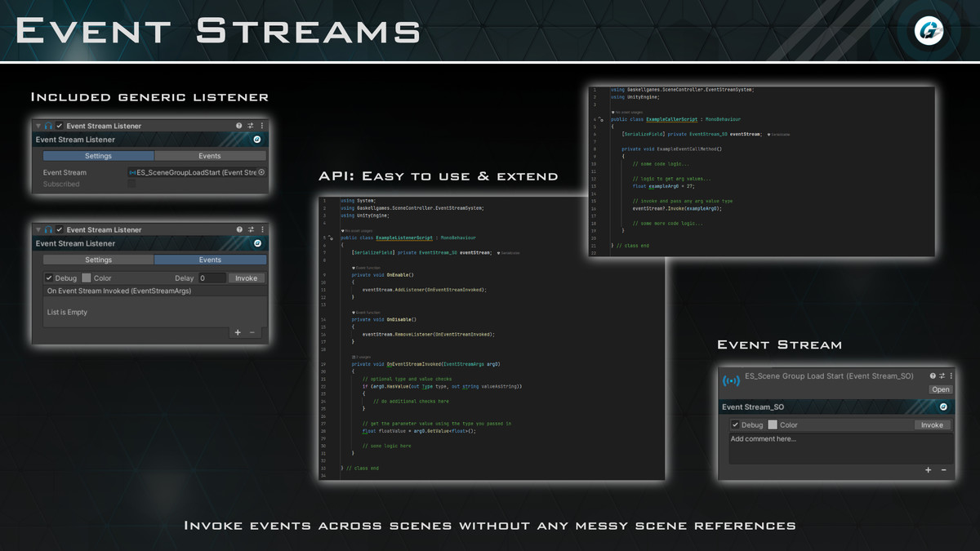Collapse the upper Event Stream Listener foldout arrow
Image resolution: width=980 pixels, height=551 pixels.
click(38, 126)
